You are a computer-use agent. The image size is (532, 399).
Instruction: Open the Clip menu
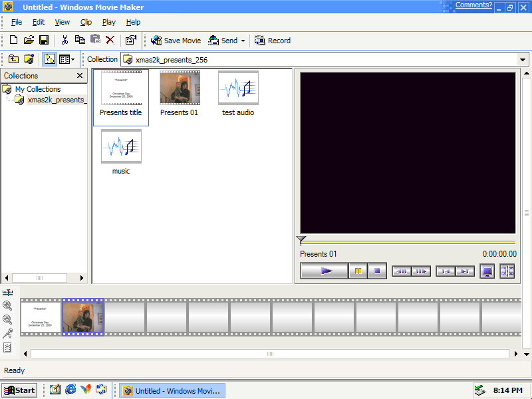point(86,22)
